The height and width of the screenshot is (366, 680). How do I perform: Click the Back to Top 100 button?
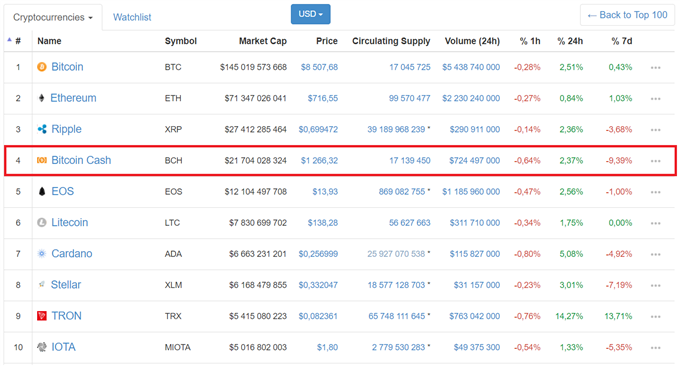tap(627, 15)
